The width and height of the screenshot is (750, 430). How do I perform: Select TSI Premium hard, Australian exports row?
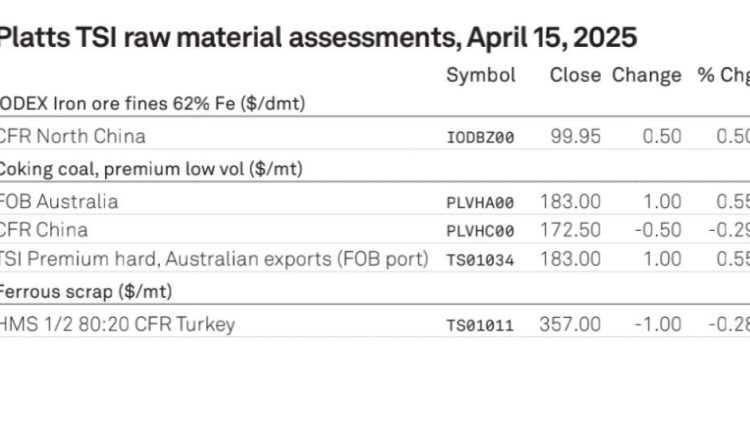coord(375,259)
